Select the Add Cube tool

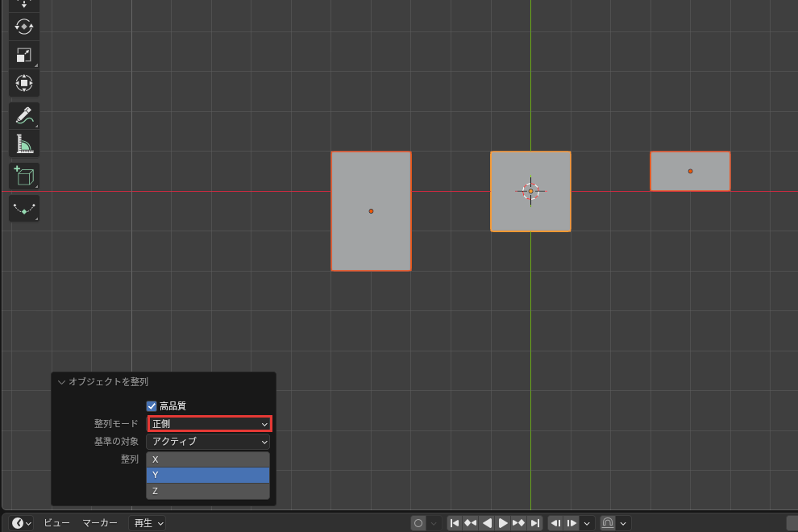(x=24, y=177)
